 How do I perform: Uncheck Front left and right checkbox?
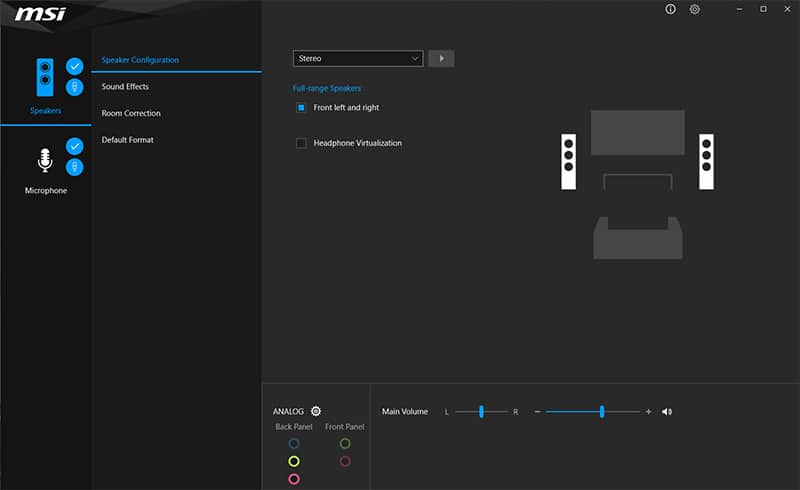(x=301, y=108)
